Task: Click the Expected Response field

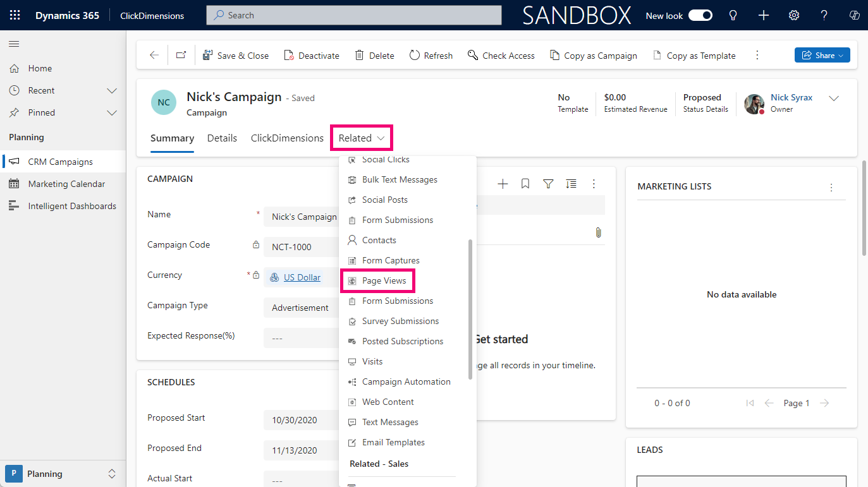Action: [x=302, y=338]
